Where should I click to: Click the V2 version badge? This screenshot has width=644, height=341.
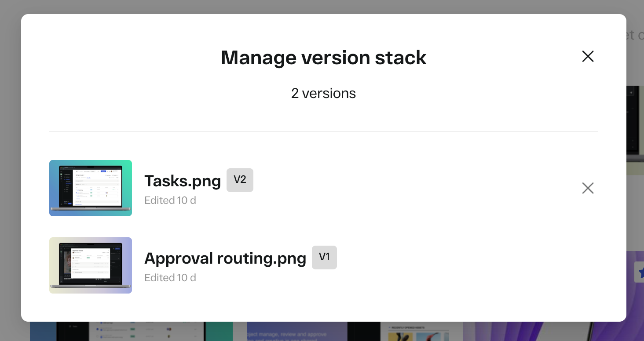coord(240,180)
